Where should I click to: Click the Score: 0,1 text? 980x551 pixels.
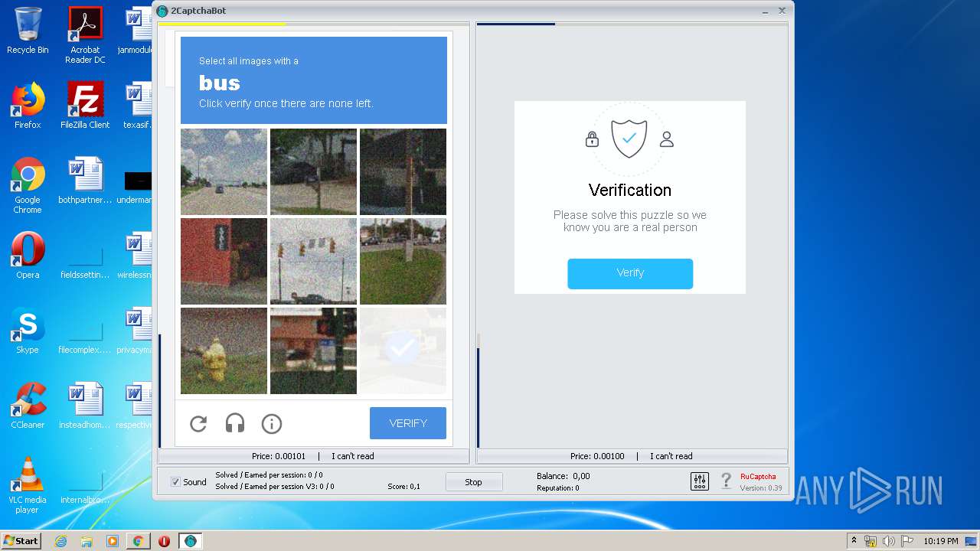tap(403, 487)
